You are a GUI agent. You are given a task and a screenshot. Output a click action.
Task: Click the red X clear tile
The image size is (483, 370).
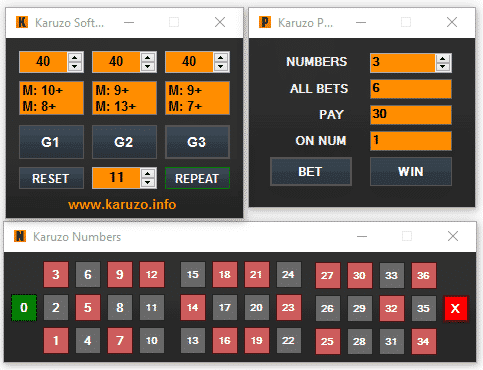(455, 308)
